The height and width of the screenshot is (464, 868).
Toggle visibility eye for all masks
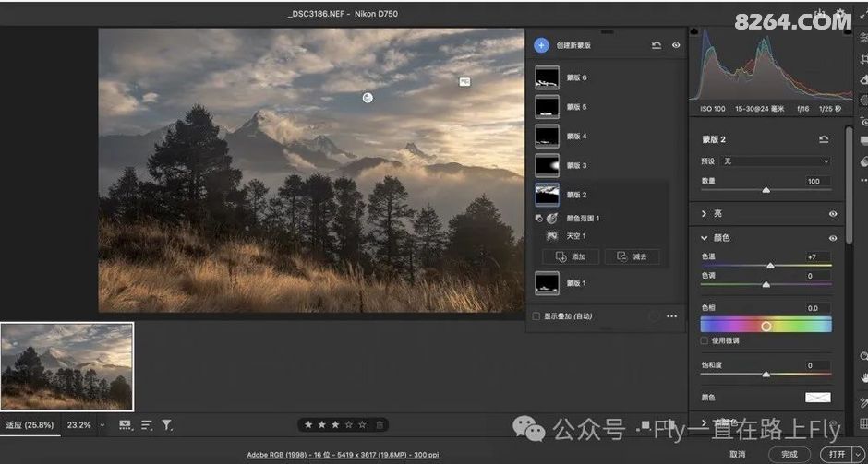pyautogui.click(x=676, y=45)
